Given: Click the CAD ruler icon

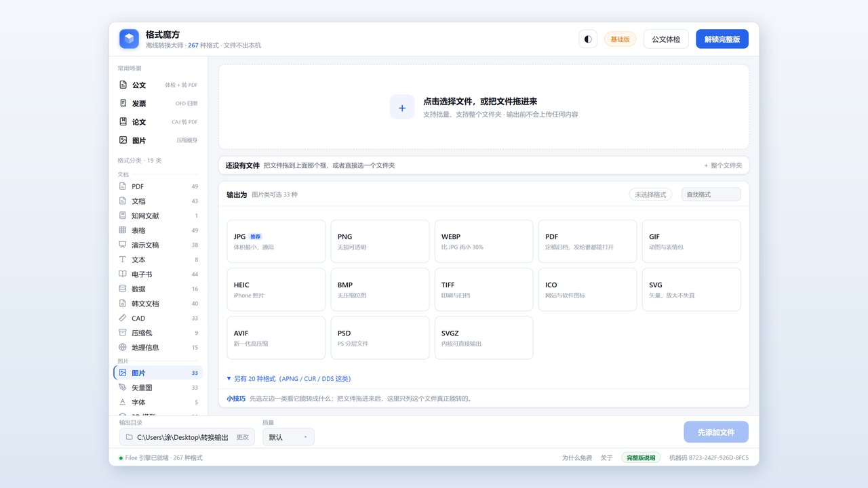Looking at the screenshot, I should click(123, 318).
